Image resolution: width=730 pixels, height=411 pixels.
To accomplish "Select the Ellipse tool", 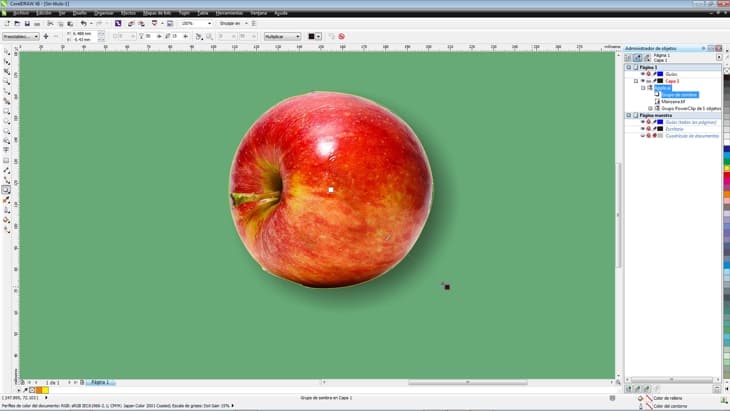I will 7,121.
